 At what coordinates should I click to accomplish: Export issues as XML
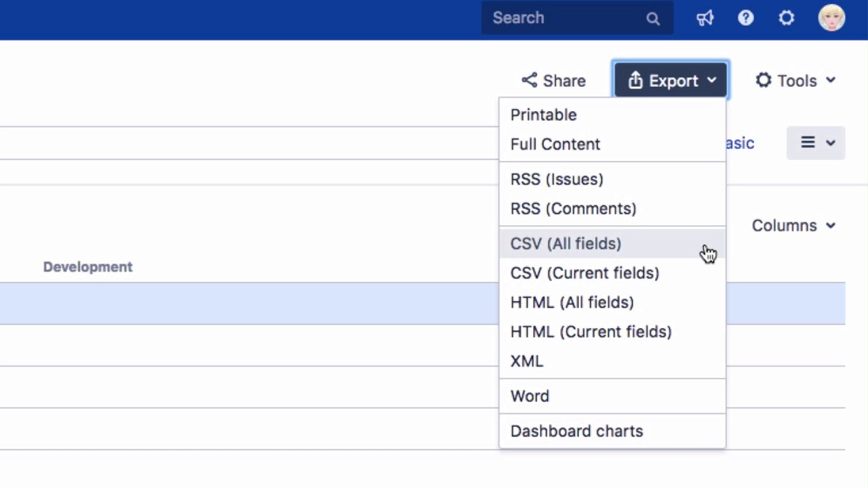(527, 361)
